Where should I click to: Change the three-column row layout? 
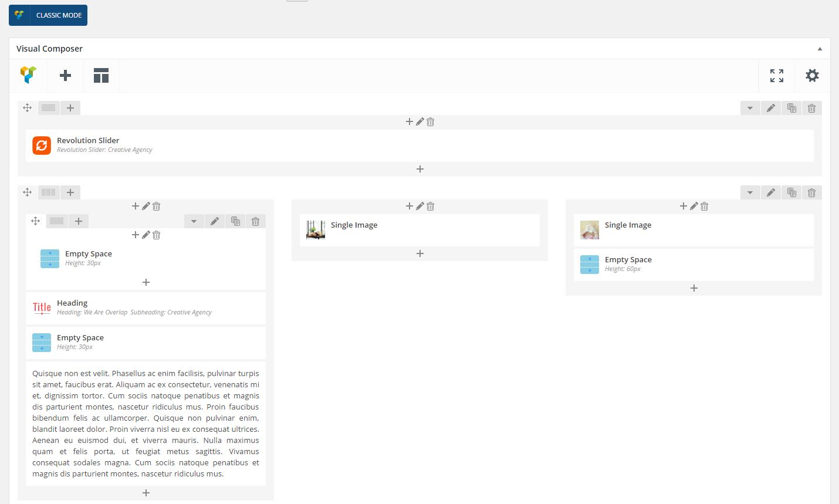(49, 192)
